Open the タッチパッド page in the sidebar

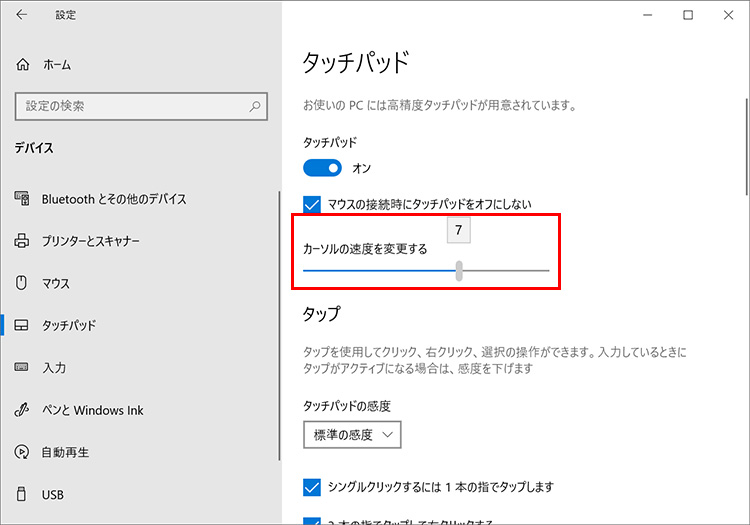point(68,326)
